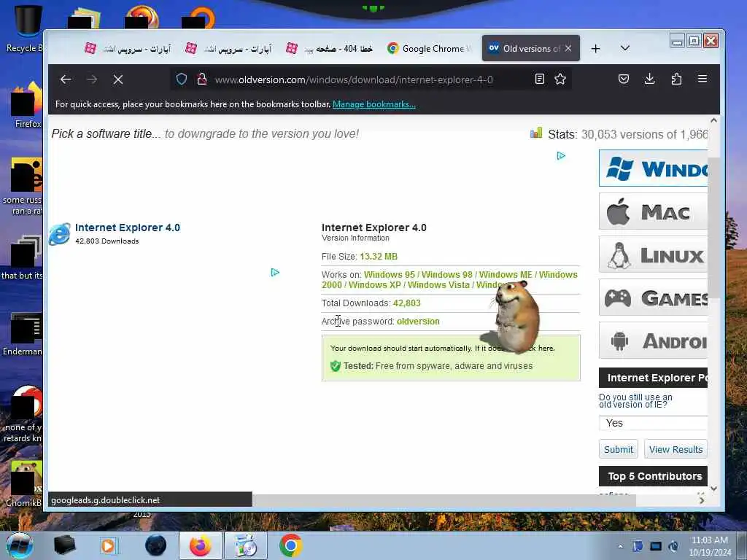Open the Linux platform category button
Image resolution: width=747 pixels, height=560 pixels.
click(x=653, y=254)
